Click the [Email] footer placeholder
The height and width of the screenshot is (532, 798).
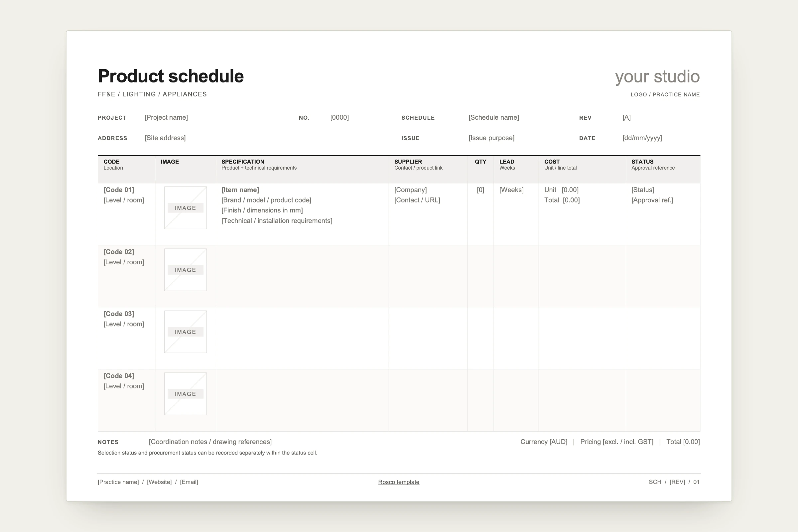189,482
